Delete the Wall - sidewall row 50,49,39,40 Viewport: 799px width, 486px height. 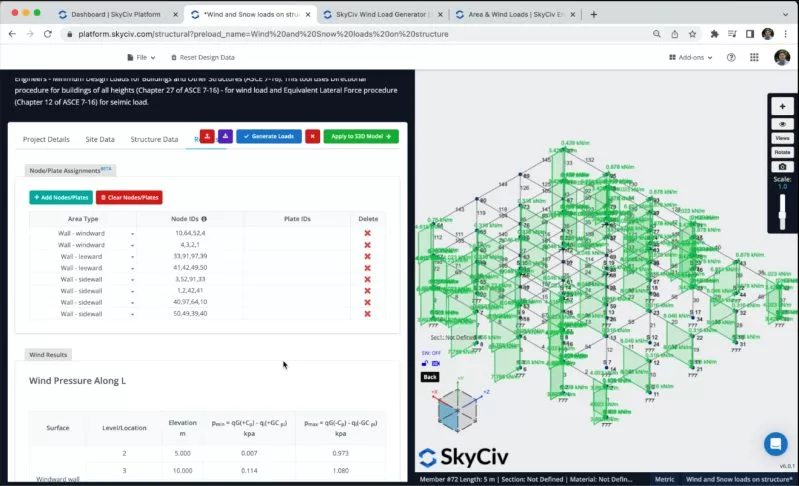(x=367, y=314)
